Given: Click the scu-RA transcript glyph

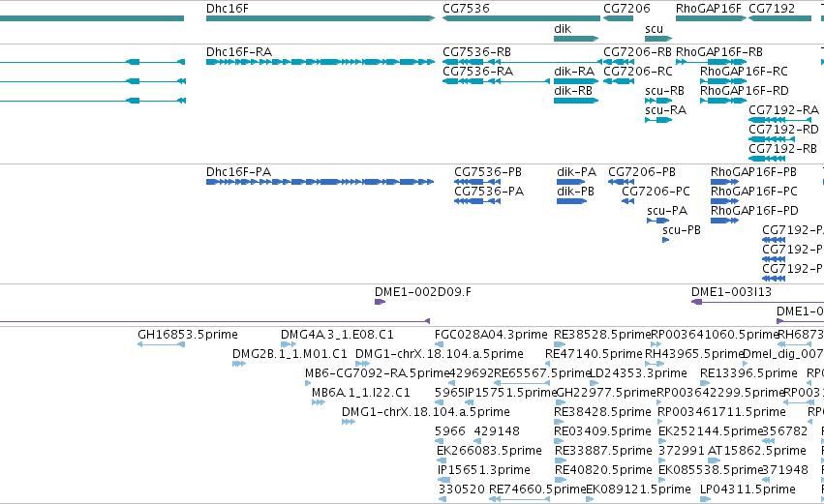Looking at the screenshot, I should click(658, 120).
